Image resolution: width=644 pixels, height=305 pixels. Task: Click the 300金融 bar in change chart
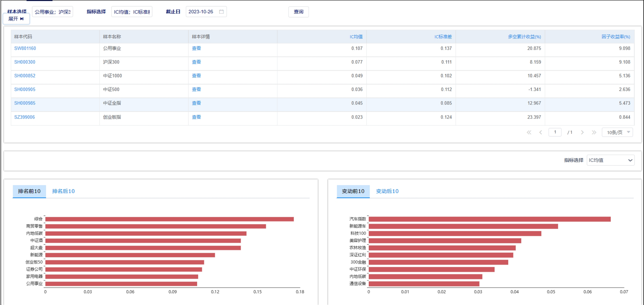[438, 262]
